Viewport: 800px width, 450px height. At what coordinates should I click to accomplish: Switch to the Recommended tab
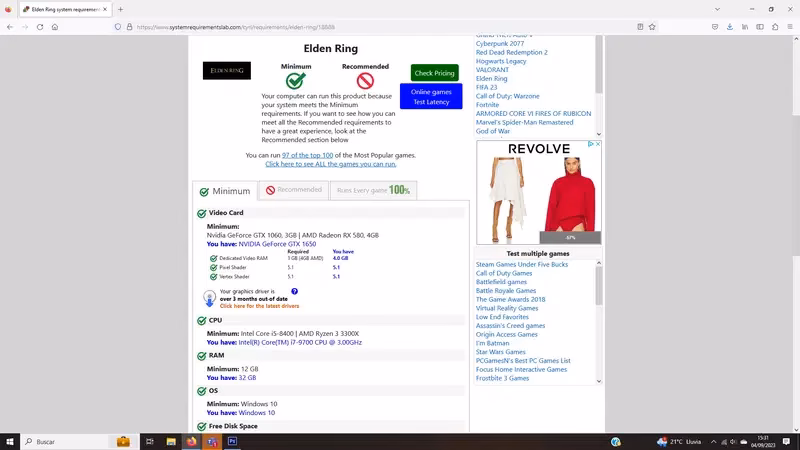294,190
